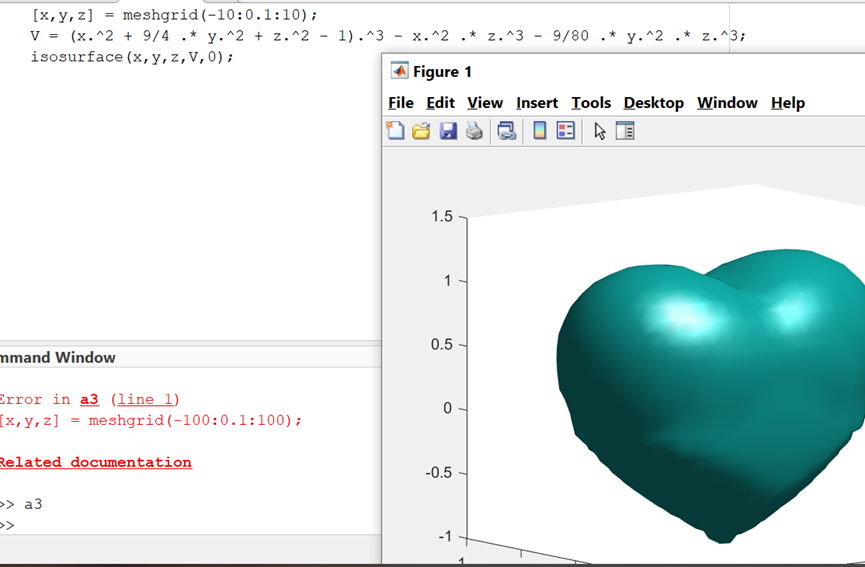Open the Tools menu in Figure 1

(x=591, y=103)
